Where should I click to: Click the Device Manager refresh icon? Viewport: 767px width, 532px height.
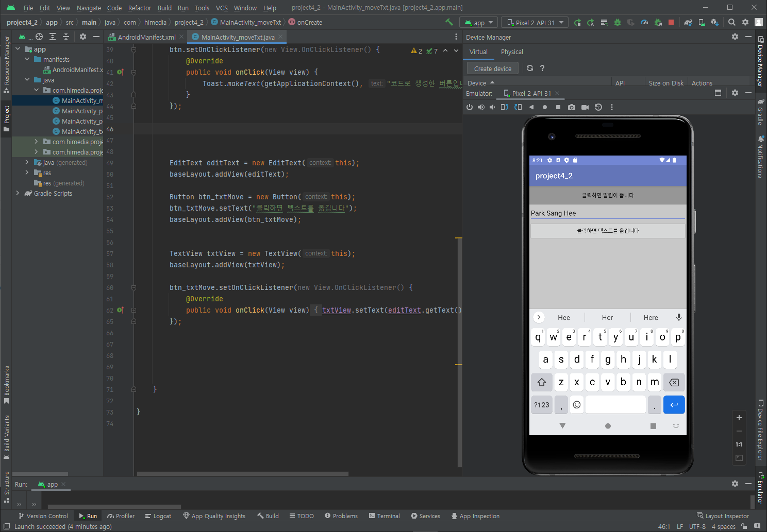pos(530,68)
